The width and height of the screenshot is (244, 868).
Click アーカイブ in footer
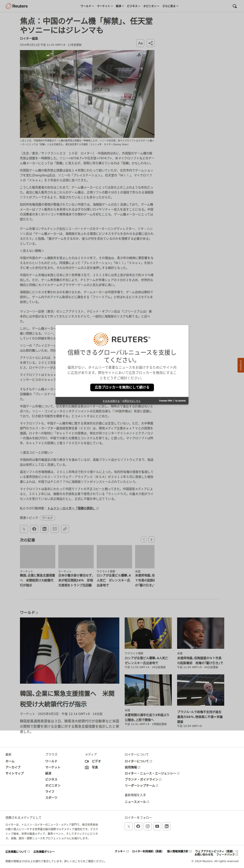[13, 767]
